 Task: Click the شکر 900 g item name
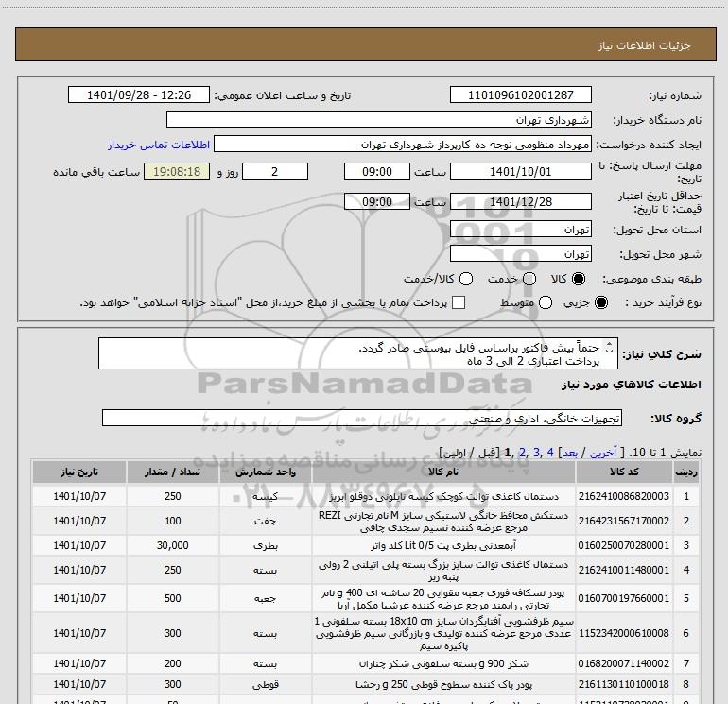(x=443, y=663)
